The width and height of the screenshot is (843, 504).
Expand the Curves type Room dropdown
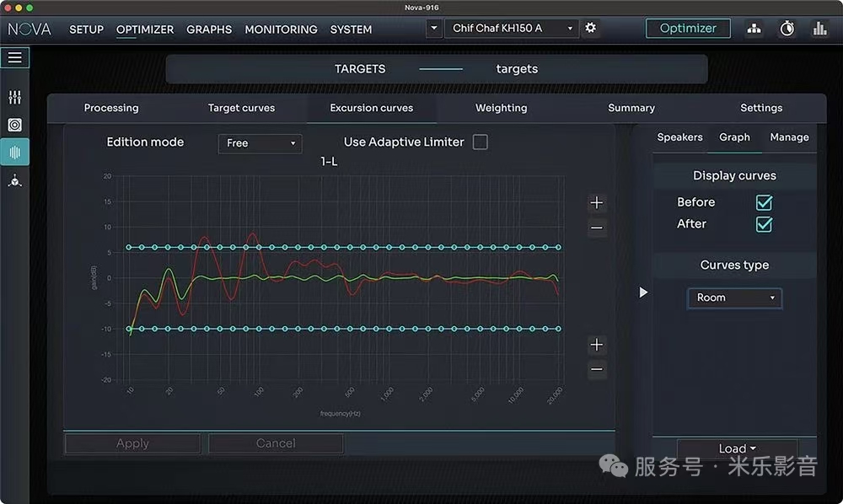click(x=734, y=298)
